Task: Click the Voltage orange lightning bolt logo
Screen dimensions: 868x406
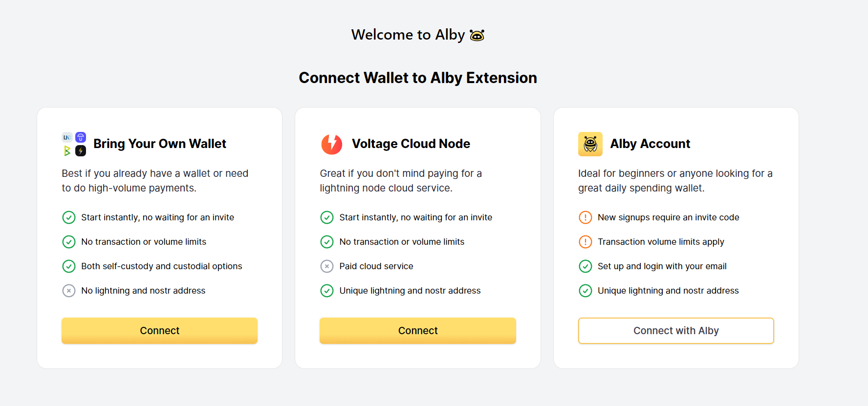Action: 331,144
